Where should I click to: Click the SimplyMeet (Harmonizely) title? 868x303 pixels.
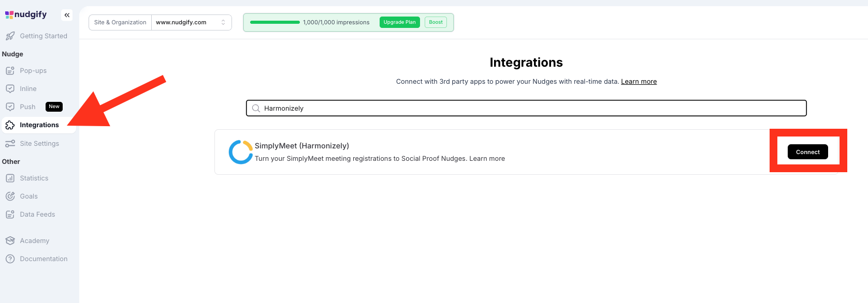click(302, 146)
